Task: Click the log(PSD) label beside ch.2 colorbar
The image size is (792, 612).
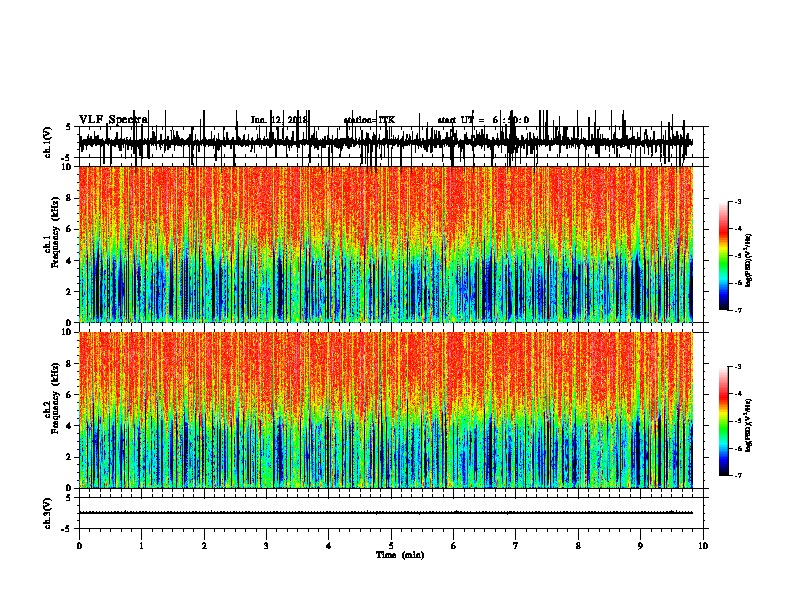Action: 749,425
